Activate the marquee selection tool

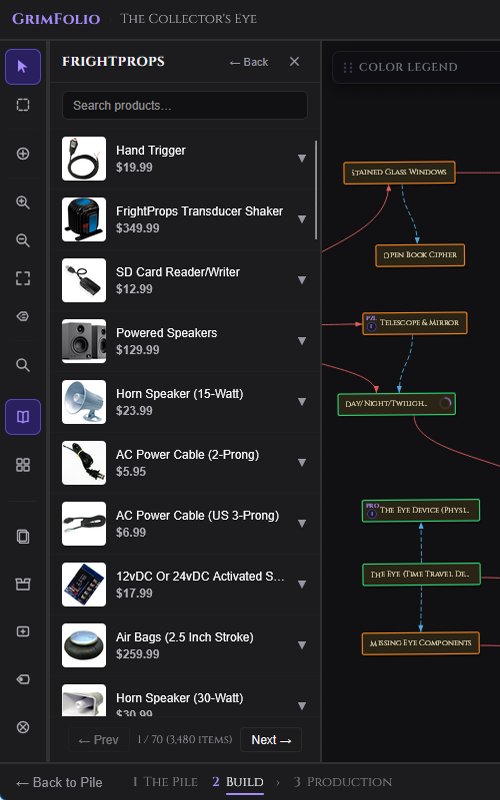pyautogui.click(x=23, y=105)
